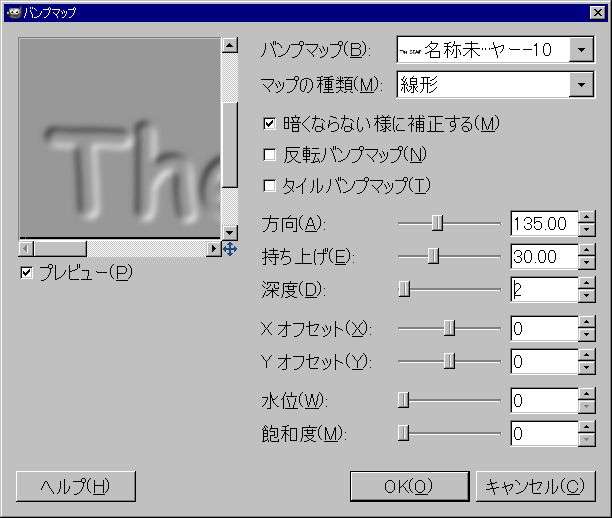Screen dimensions: 612x518
Task: Click the preview horizontal scrollbar right arrow
Action: click(214, 249)
